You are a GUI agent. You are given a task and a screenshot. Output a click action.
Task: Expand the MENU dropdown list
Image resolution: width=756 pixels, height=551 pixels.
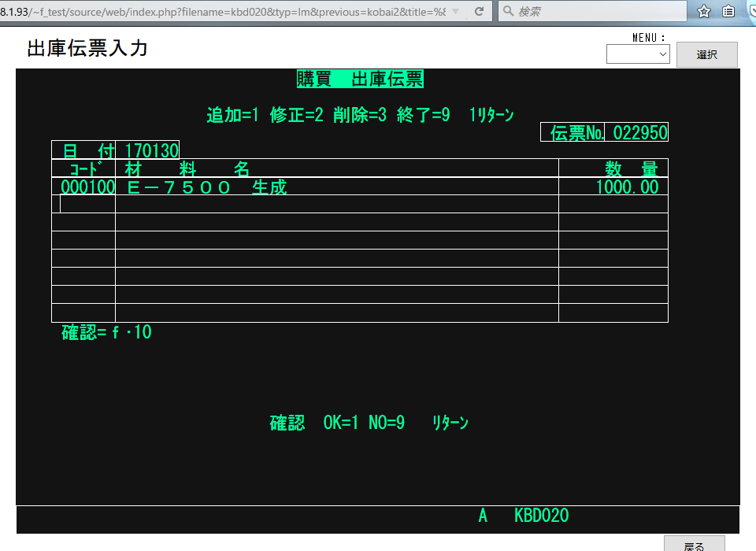pos(637,54)
